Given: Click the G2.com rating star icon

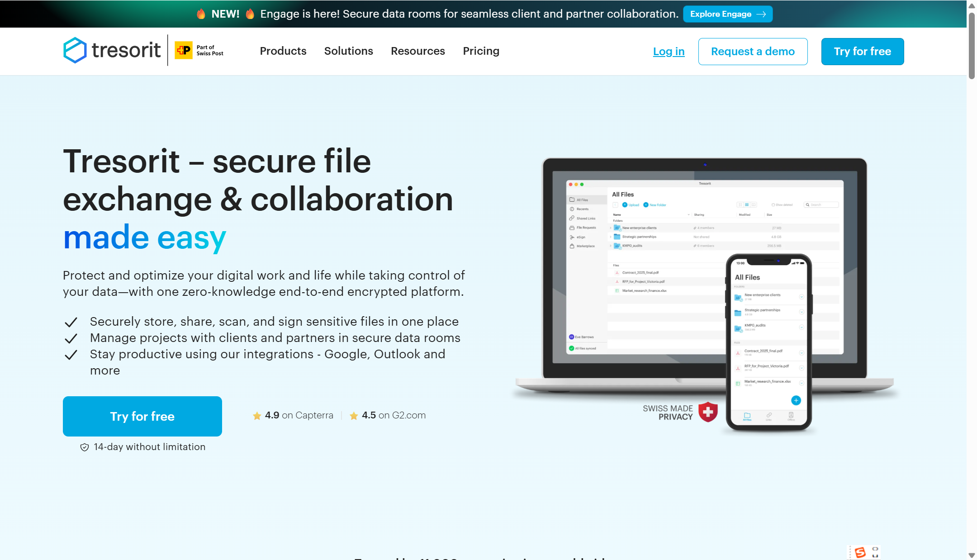Looking at the screenshot, I should (x=354, y=416).
